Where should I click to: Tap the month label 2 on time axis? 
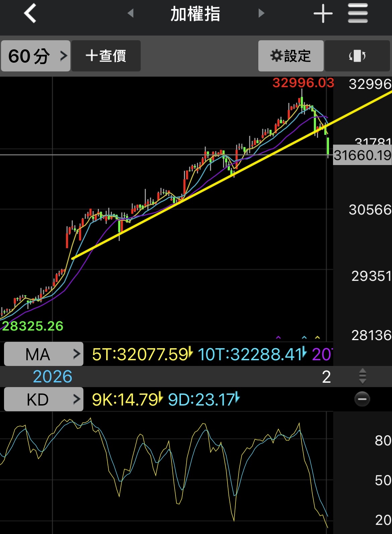326,377
